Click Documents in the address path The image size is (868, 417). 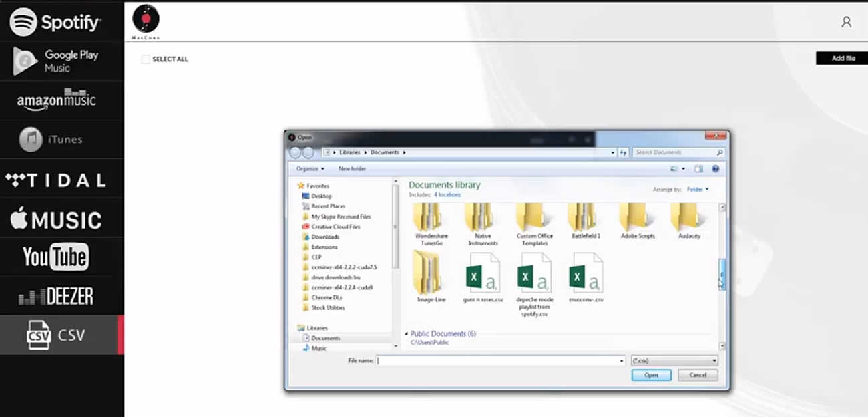point(385,152)
